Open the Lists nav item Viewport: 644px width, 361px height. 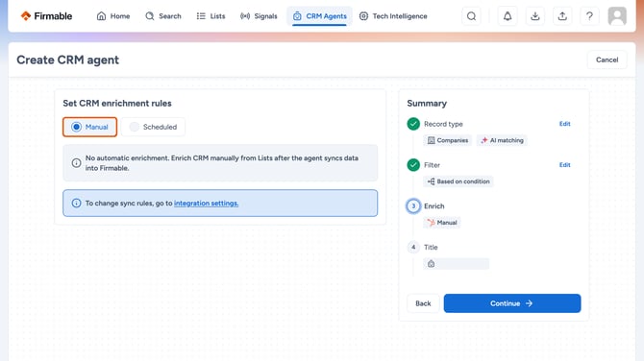click(x=211, y=16)
